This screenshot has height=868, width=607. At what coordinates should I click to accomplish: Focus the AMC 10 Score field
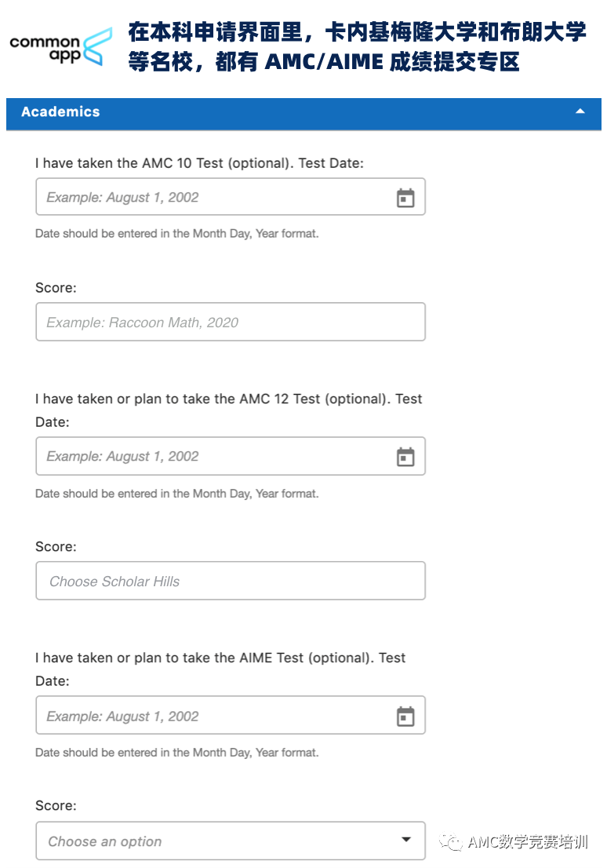[x=231, y=322]
